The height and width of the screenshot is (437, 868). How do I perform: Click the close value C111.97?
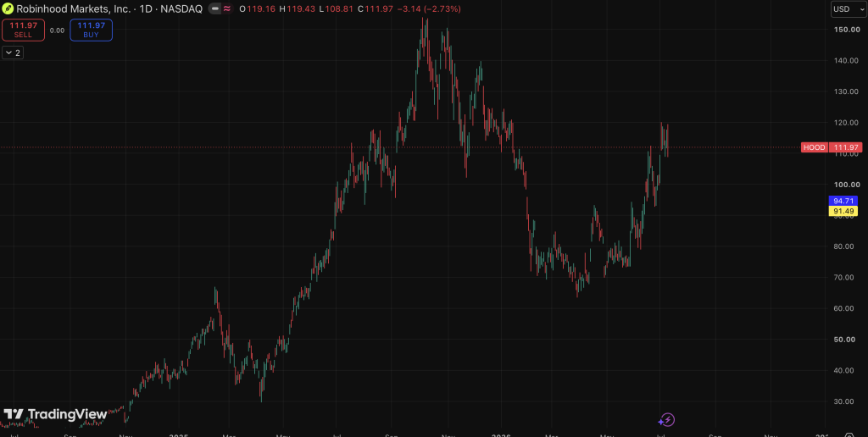(376, 8)
